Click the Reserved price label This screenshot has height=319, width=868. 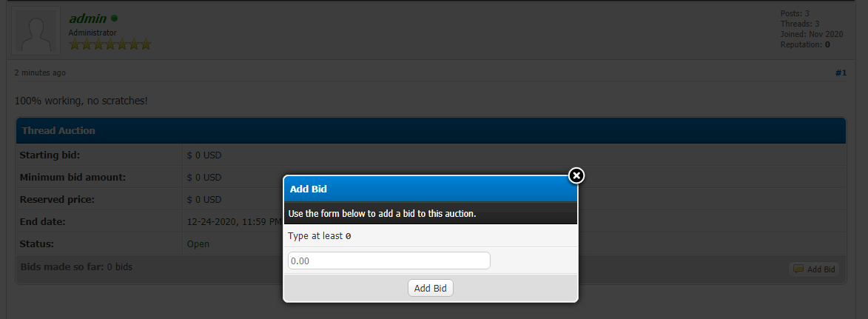point(57,199)
